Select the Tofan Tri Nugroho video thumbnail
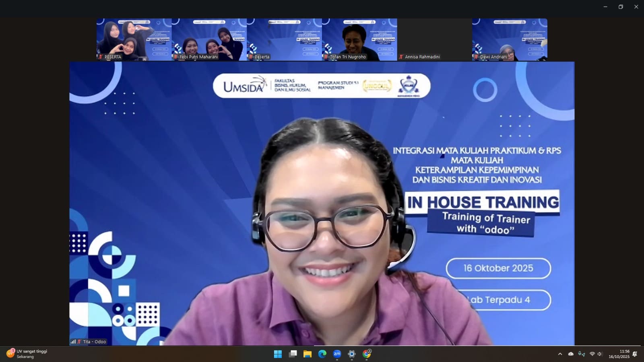This screenshot has width=644, height=362. coord(359,39)
